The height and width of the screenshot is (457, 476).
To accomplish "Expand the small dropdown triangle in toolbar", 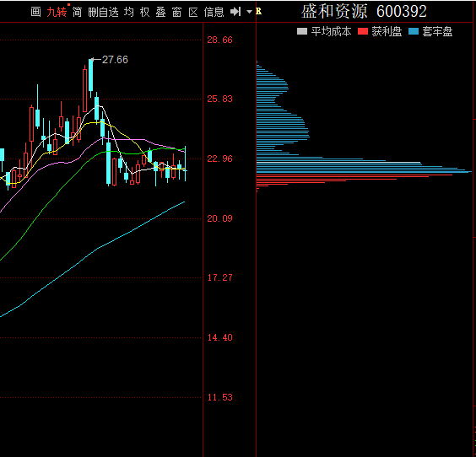I will point(249,12).
